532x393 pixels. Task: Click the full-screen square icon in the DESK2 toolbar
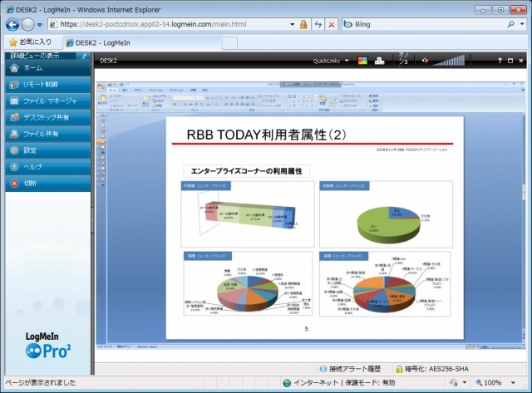510,61
